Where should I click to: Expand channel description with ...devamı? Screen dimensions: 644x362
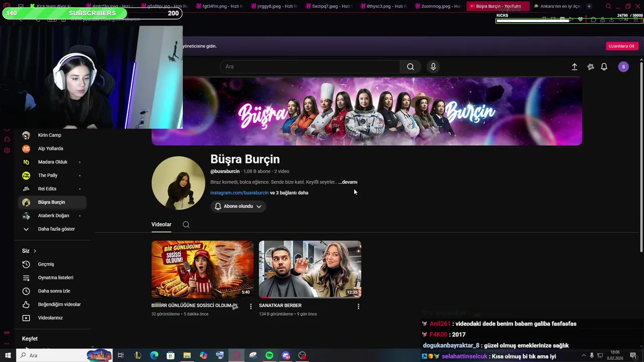[x=348, y=182]
